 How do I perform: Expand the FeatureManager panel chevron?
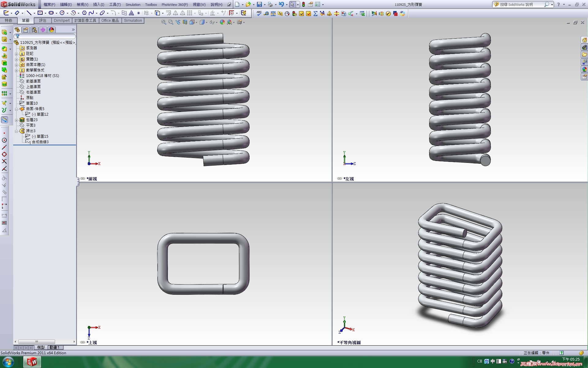[73, 30]
